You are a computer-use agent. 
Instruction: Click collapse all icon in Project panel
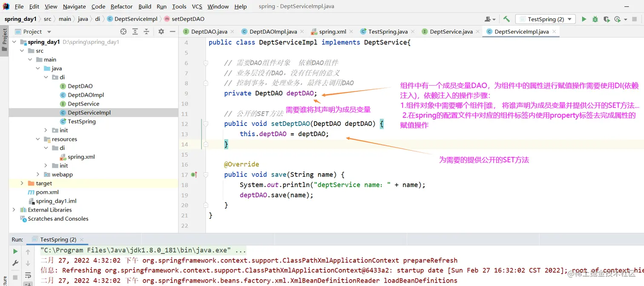[x=147, y=31]
